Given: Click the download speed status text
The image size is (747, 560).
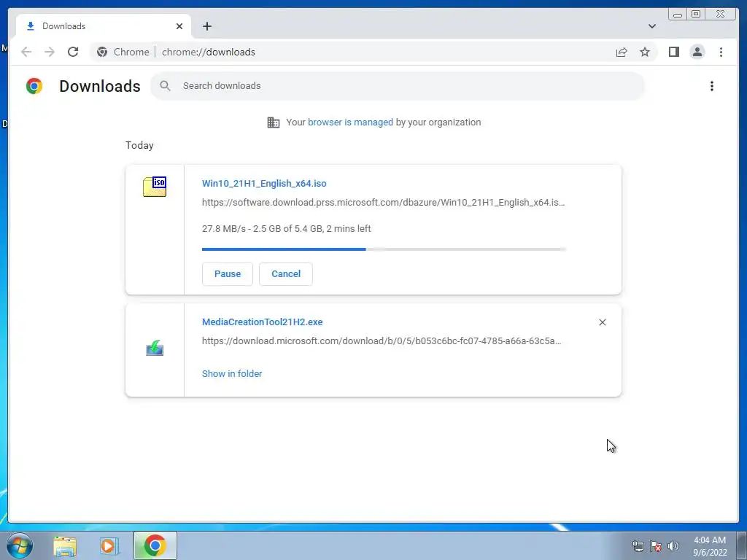Looking at the screenshot, I should (286, 228).
